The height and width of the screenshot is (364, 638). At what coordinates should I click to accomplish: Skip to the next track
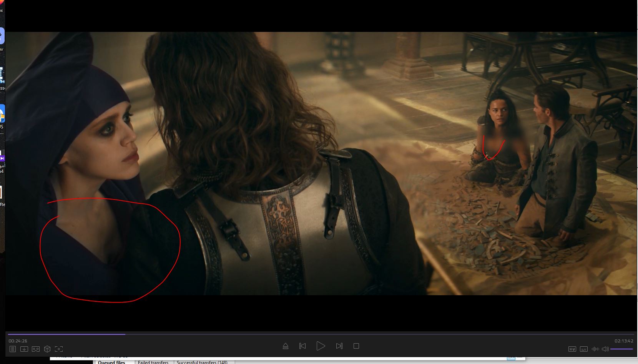(339, 346)
